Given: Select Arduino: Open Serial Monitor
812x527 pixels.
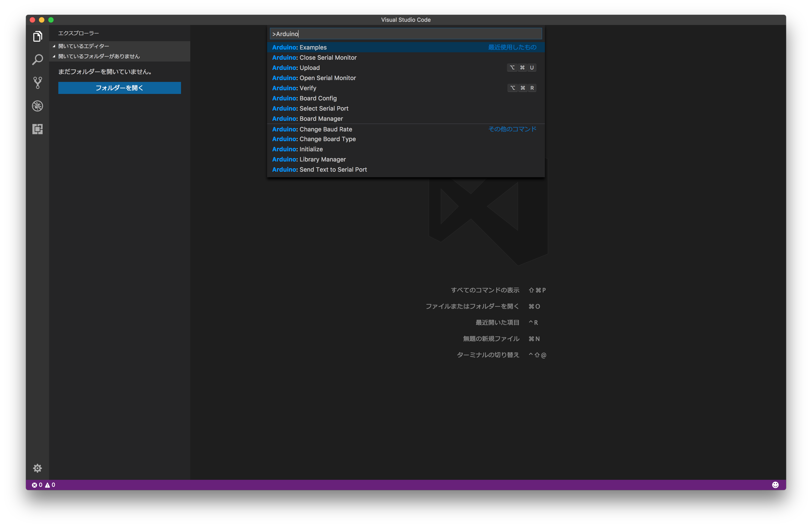Looking at the screenshot, I should click(314, 78).
